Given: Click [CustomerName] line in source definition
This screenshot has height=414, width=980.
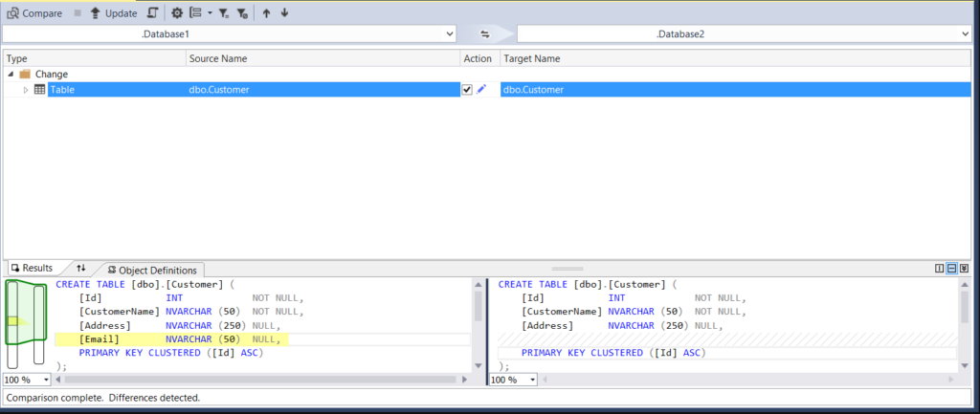Looking at the screenshot, I should pyautogui.click(x=191, y=312).
